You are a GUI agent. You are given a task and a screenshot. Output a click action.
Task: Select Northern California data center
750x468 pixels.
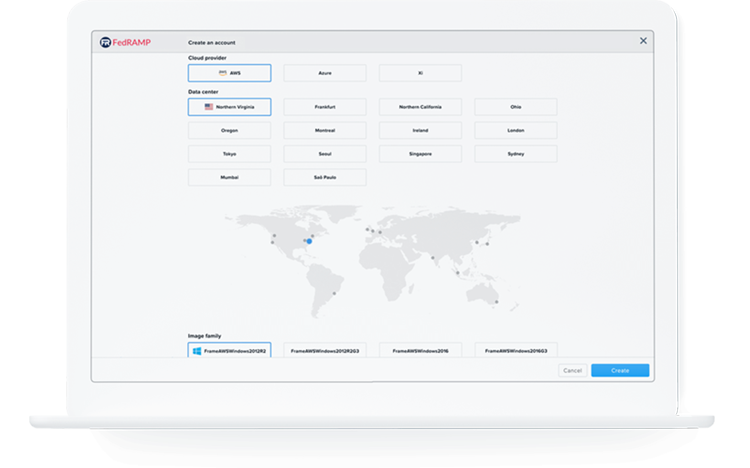point(420,107)
